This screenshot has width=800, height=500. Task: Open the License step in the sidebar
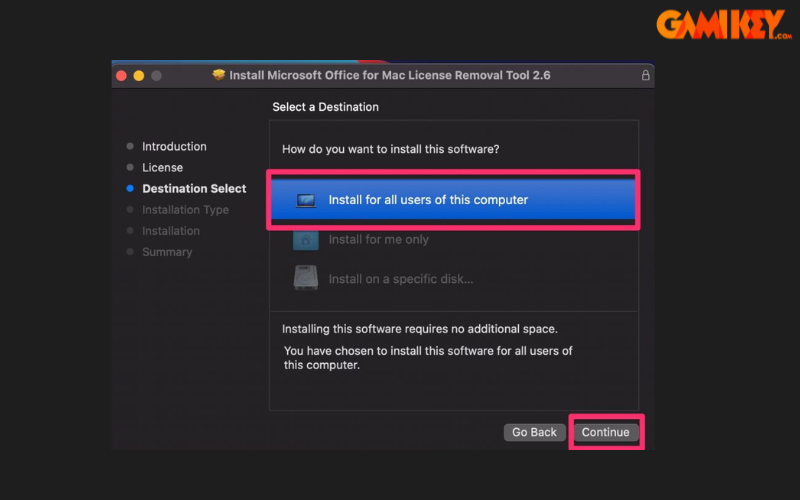[x=162, y=168]
